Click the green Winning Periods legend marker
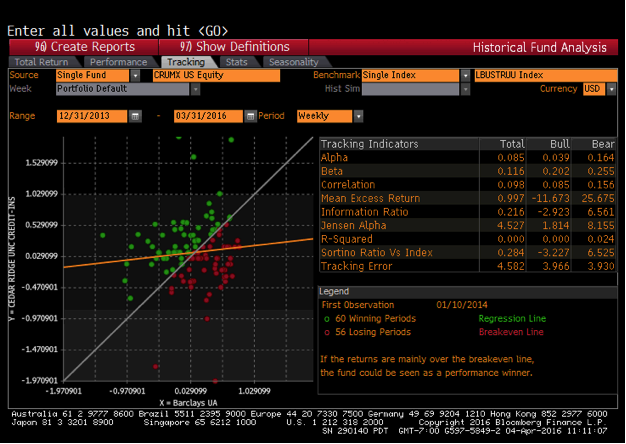Image resolution: width=626 pixels, height=444 pixels. tap(327, 318)
